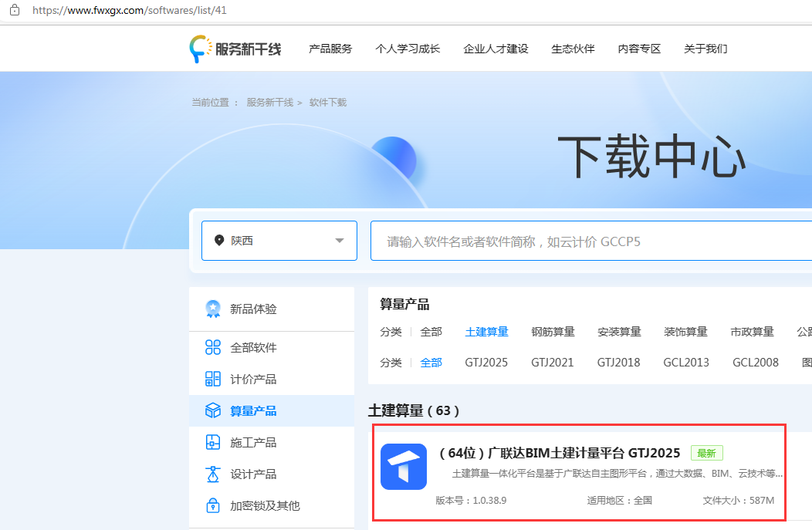Open the 个人学习成长 menu
The width and height of the screenshot is (812, 530).
point(408,49)
